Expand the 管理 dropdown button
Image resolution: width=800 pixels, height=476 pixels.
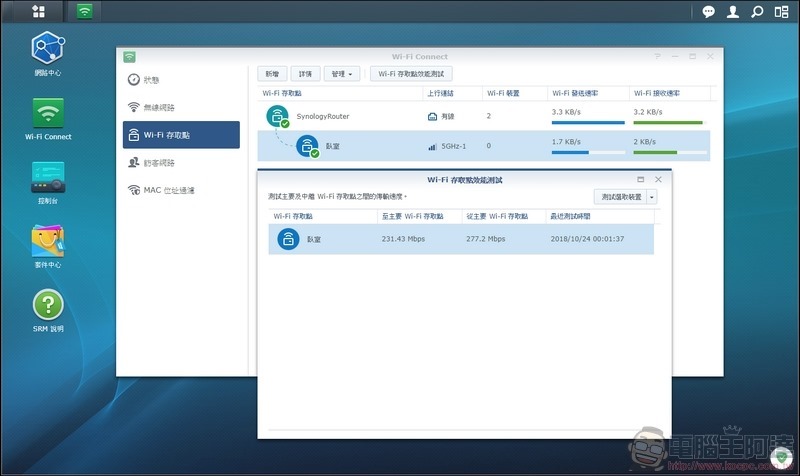point(342,74)
